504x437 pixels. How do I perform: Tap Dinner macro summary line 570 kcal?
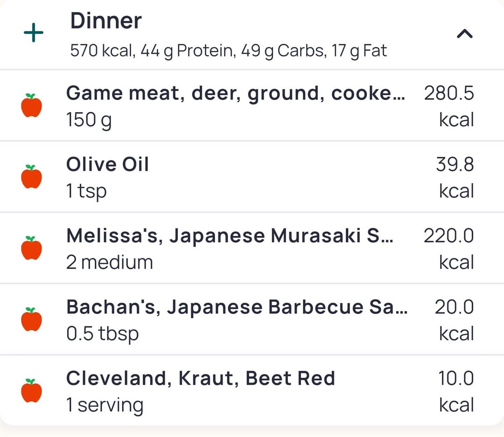pos(228,50)
